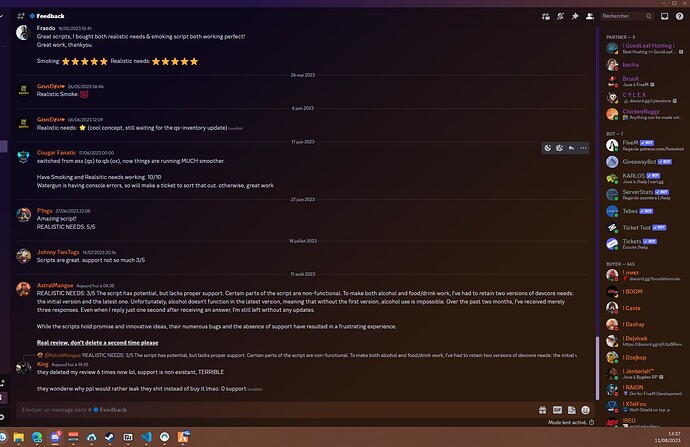Open BrunX member profile
Viewport: 690px width, 447px height.
point(644,81)
